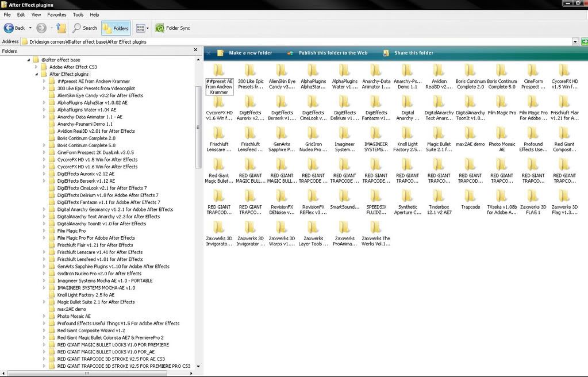
Task: Select the Photo Mosaic AE folder icon
Action: (x=502, y=133)
